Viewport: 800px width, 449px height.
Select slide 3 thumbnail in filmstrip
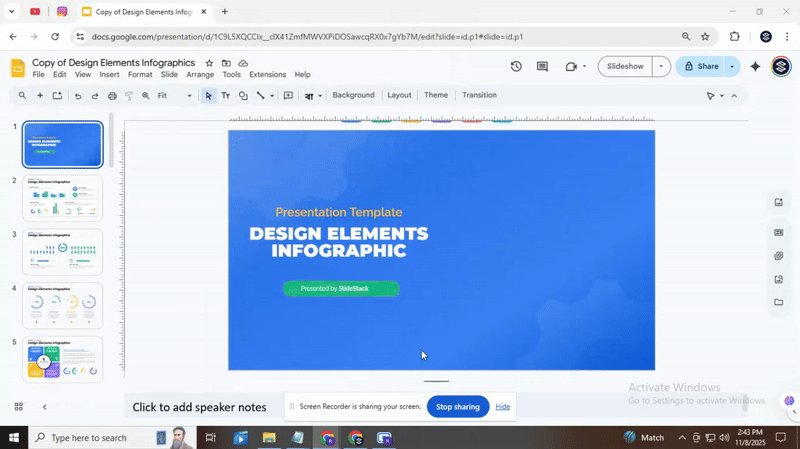click(63, 251)
